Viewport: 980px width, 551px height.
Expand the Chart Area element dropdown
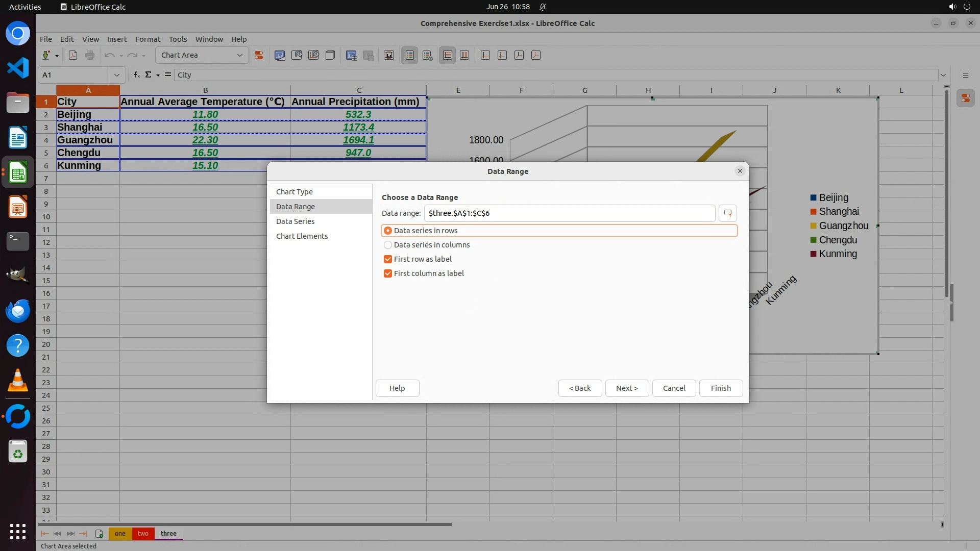click(x=239, y=55)
